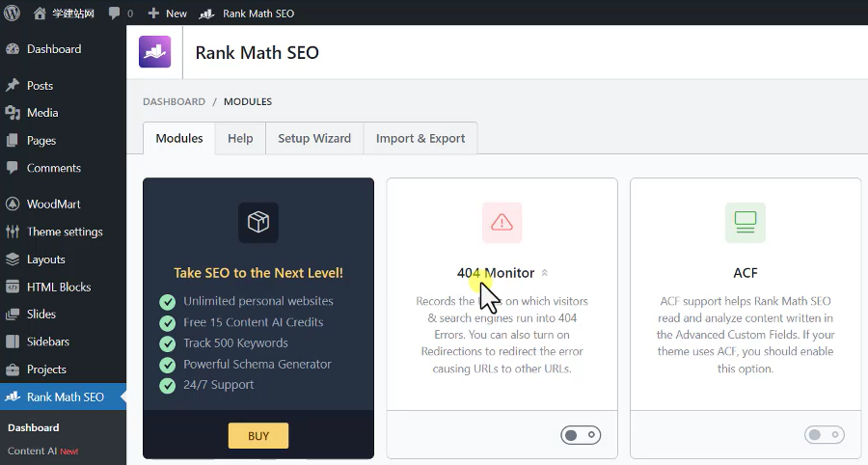Screen dimensions: 868x465
Task: Open Media library in sidebar
Action: pos(42,113)
